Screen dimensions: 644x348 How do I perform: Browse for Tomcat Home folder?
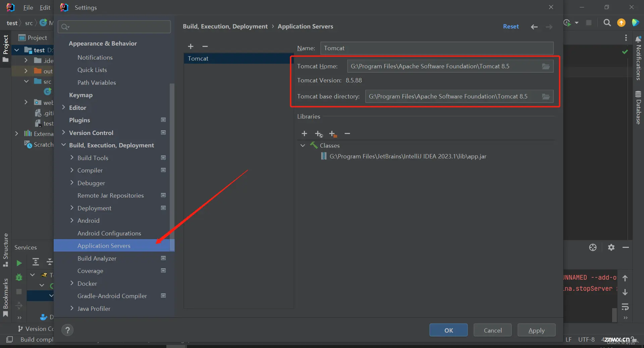[x=546, y=66]
